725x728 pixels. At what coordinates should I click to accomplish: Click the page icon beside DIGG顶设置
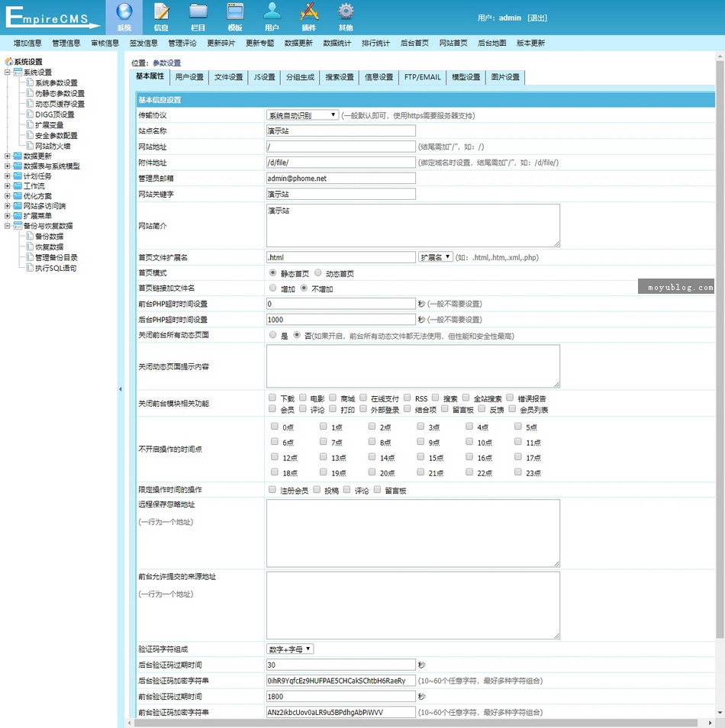[30, 114]
